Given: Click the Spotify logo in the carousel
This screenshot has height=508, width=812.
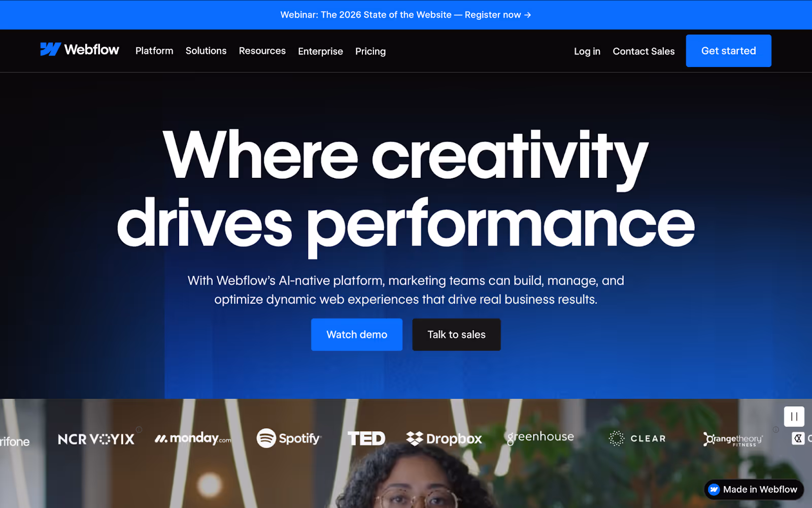Looking at the screenshot, I should coord(289,438).
